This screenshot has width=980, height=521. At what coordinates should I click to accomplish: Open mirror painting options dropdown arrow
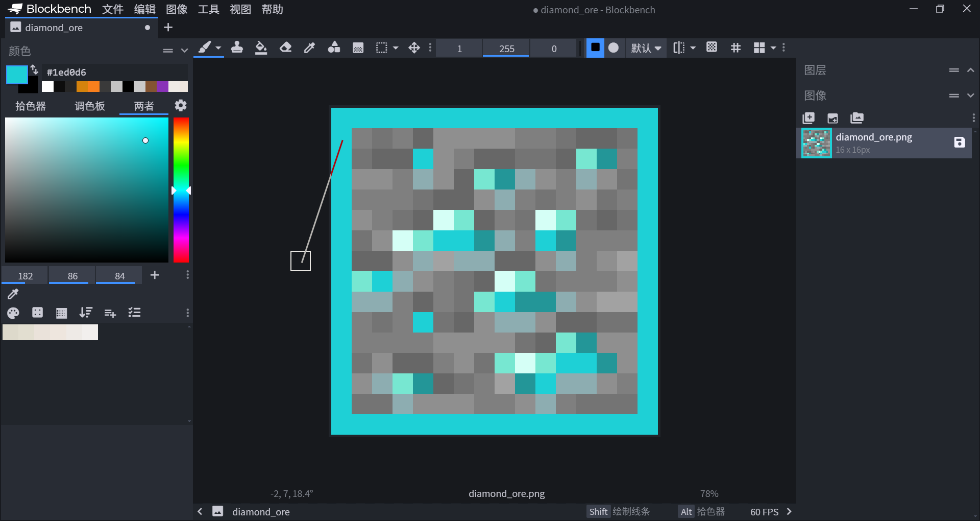tap(693, 48)
